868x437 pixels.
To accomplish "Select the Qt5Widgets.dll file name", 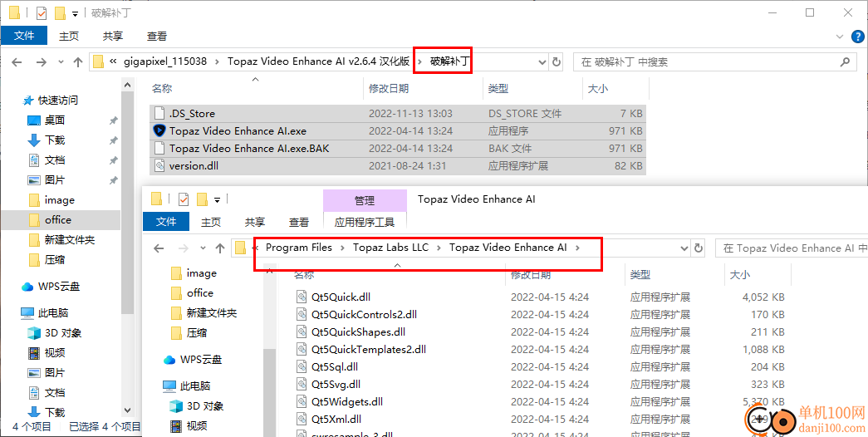I will click(x=347, y=401).
